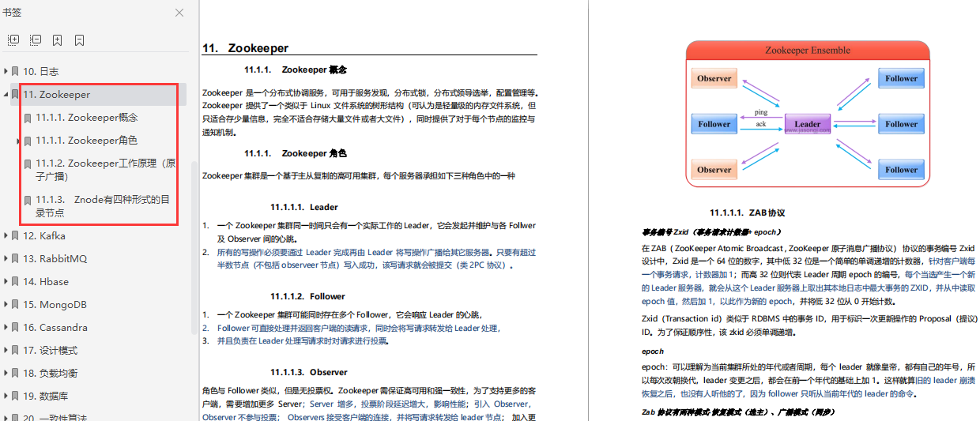The height and width of the screenshot is (421, 980).
Task: Jump to 11.1.1. Zookeeper角色 bookmark
Action: (87, 141)
